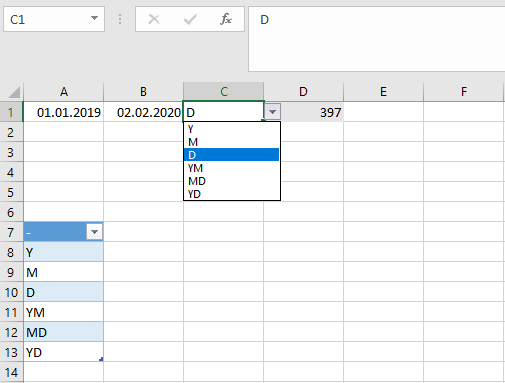Pick YM in the validation list
The width and height of the screenshot is (505, 383).
coord(231,168)
